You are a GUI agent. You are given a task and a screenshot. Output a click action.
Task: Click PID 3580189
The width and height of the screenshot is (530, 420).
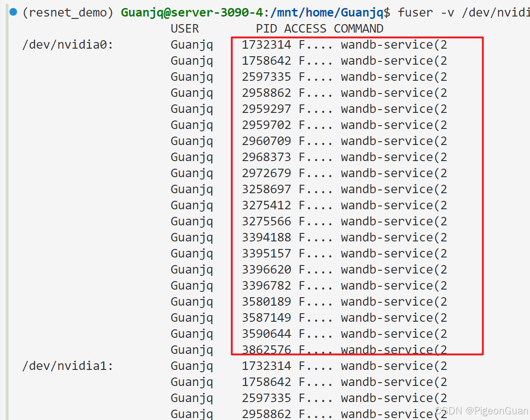[266, 301]
